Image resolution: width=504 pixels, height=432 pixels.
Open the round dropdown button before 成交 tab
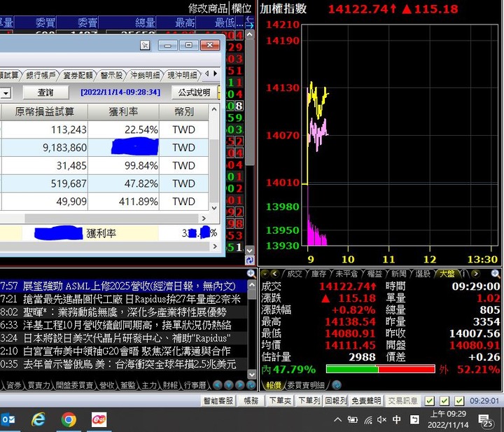[265, 274]
